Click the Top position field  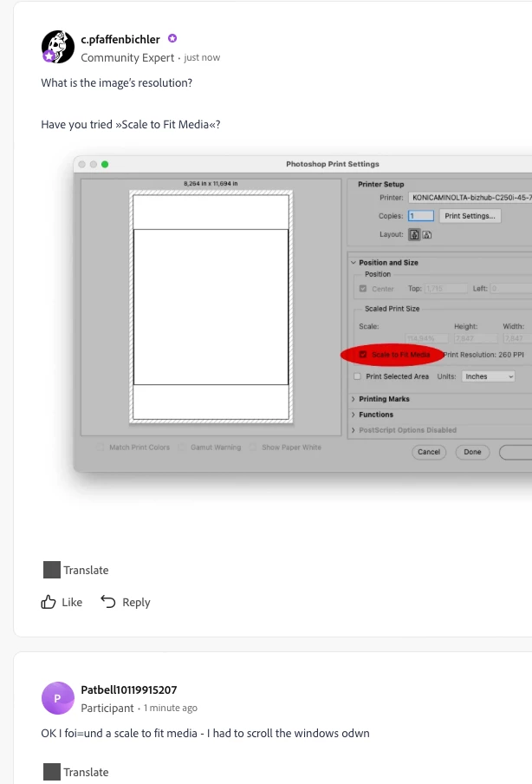coord(446,289)
